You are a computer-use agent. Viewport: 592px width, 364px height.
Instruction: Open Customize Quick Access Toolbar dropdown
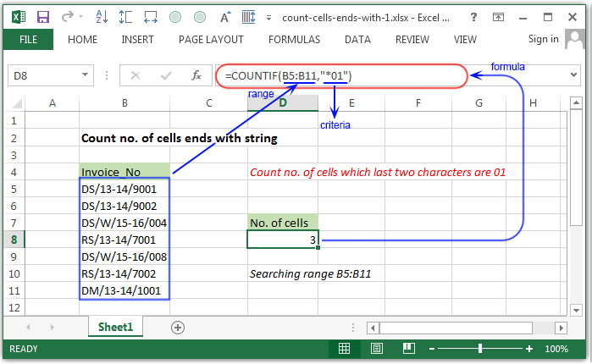[268, 18]
